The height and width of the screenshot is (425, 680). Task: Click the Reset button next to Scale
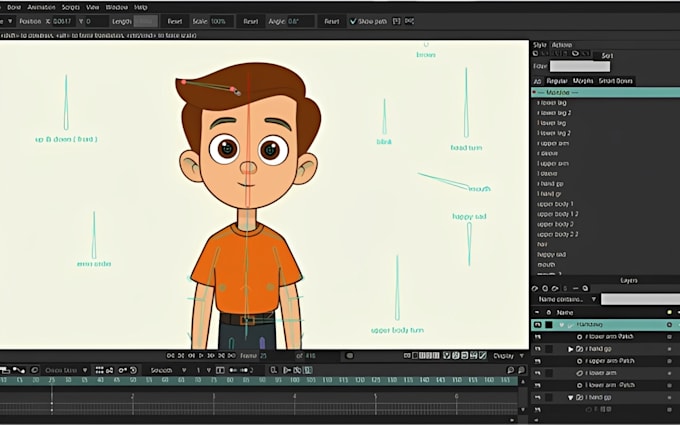point(251,21)
